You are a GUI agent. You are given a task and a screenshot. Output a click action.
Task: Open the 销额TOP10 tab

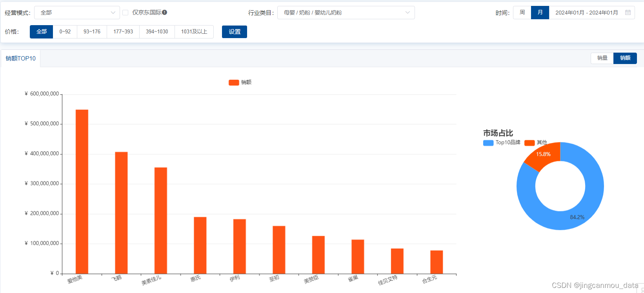(x=21, y=59)
